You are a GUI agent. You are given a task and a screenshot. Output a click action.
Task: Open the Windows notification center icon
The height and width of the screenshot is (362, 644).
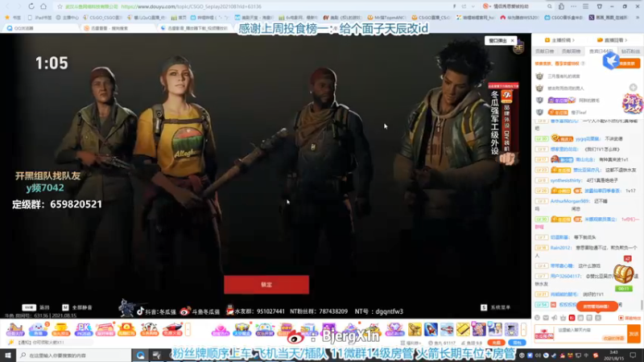click(633, 356)
